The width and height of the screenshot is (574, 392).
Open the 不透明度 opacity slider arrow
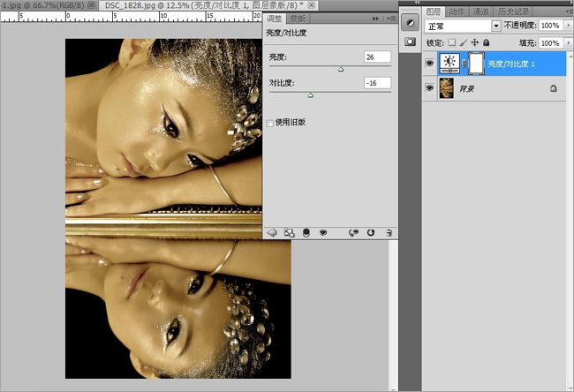(x=568, y=26)
